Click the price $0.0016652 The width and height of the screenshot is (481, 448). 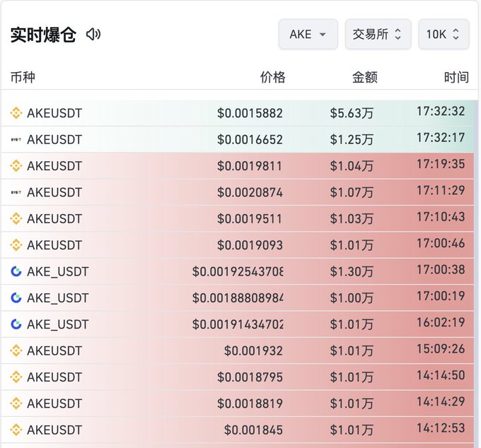(x=250, y=139)
